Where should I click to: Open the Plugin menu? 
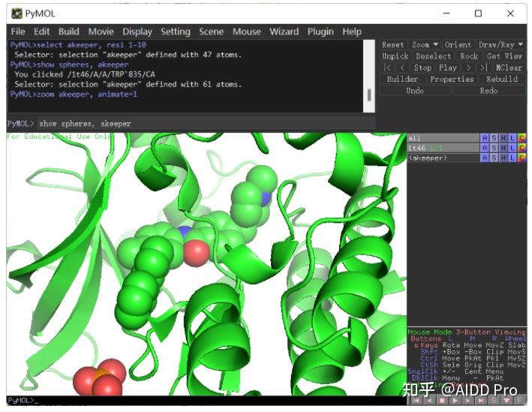[x=320, y=32]
